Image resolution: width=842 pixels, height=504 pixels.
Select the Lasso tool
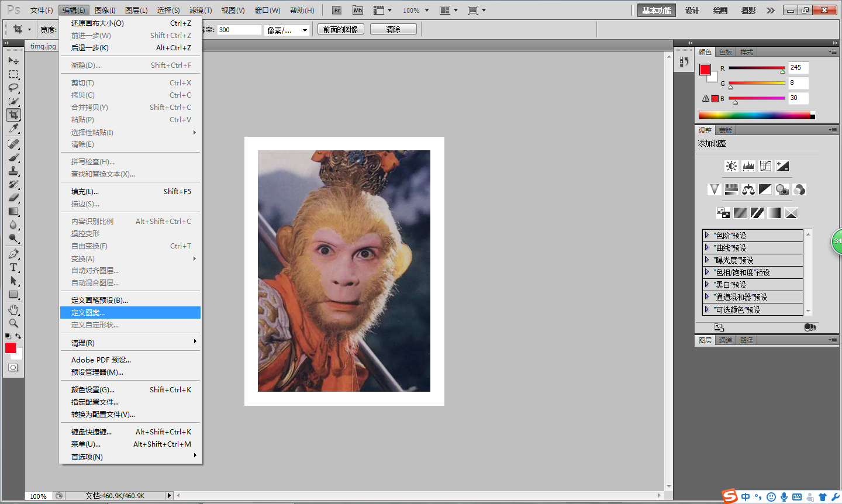click(x=13, y=88)
